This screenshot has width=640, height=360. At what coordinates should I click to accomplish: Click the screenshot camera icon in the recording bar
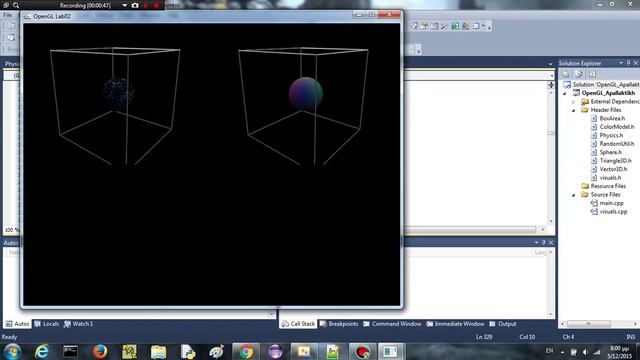coord(135,5)
